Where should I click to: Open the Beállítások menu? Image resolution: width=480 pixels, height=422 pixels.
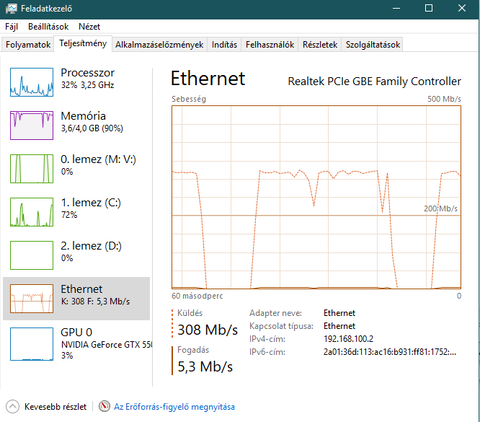(x=48, y=27)
